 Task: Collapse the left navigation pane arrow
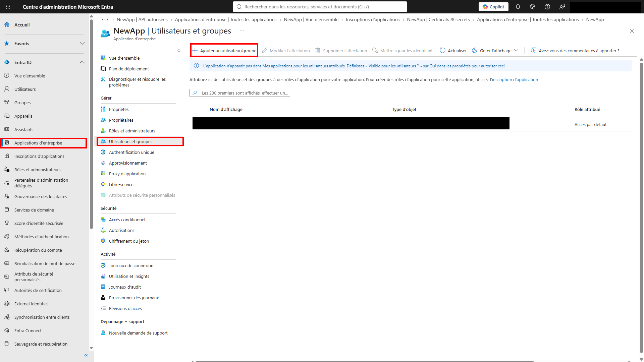tap(86, 355)
